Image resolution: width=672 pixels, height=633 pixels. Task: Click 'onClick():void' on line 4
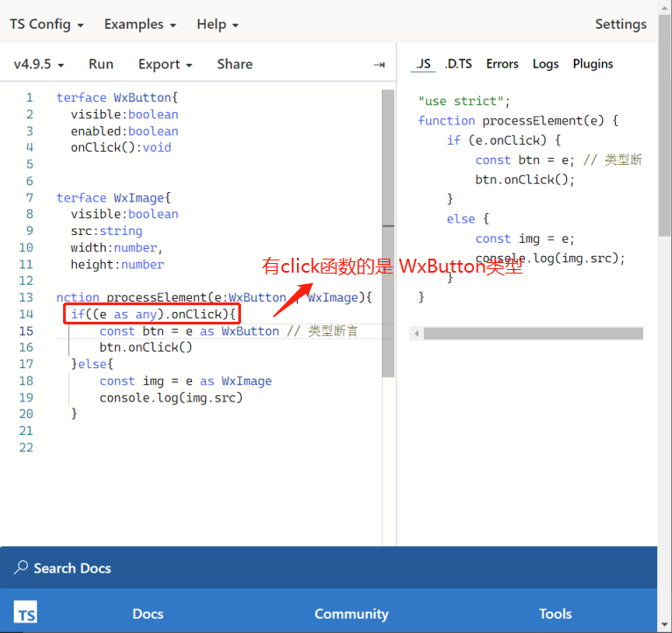[121, 147]
